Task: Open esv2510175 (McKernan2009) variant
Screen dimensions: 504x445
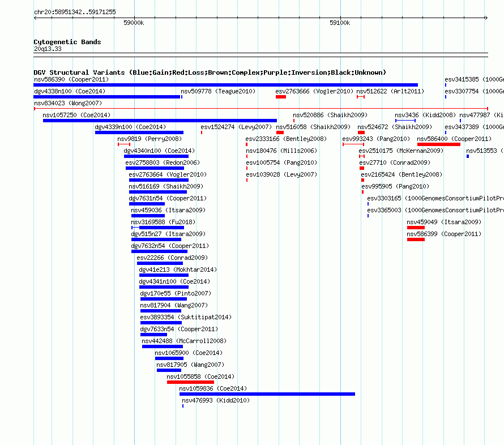Action: 401,151
